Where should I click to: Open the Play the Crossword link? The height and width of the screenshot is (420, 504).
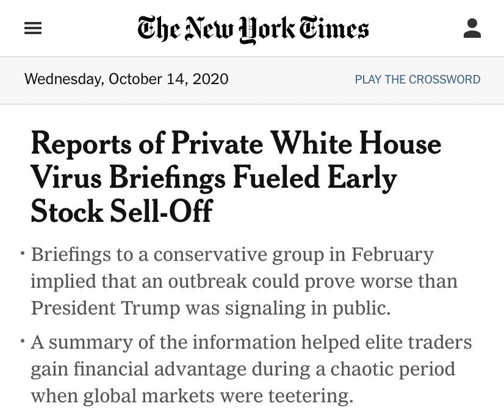pos(417,79)
